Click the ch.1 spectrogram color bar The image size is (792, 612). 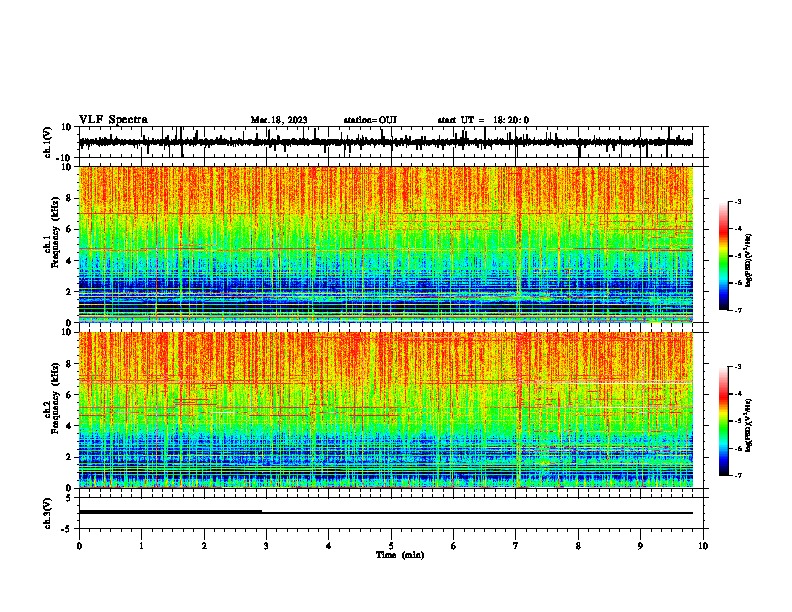coord(724,256)
